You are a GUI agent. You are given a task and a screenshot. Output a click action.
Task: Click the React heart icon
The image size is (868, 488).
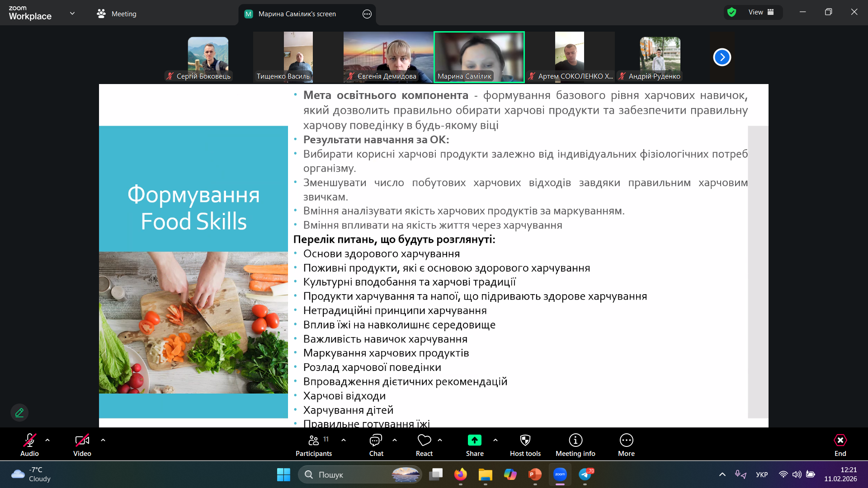coord(424,440)
